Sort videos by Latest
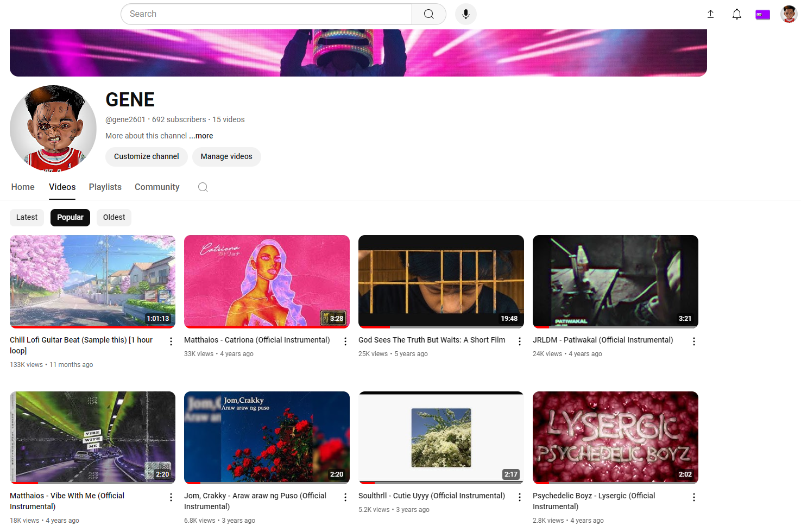This screenshot has width=801, height=532. click(27, 218)
